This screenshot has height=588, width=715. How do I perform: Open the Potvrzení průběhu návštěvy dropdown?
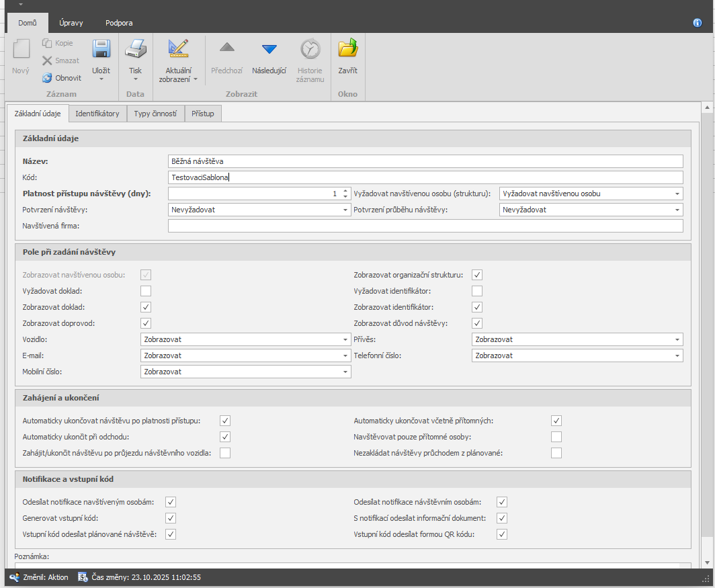coord(677,210)
